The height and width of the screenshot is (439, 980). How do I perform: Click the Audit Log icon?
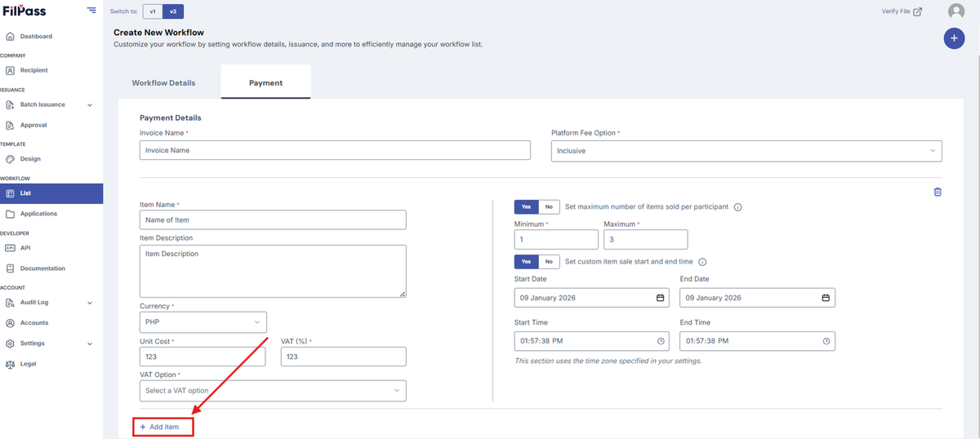(x=10, y=303)
